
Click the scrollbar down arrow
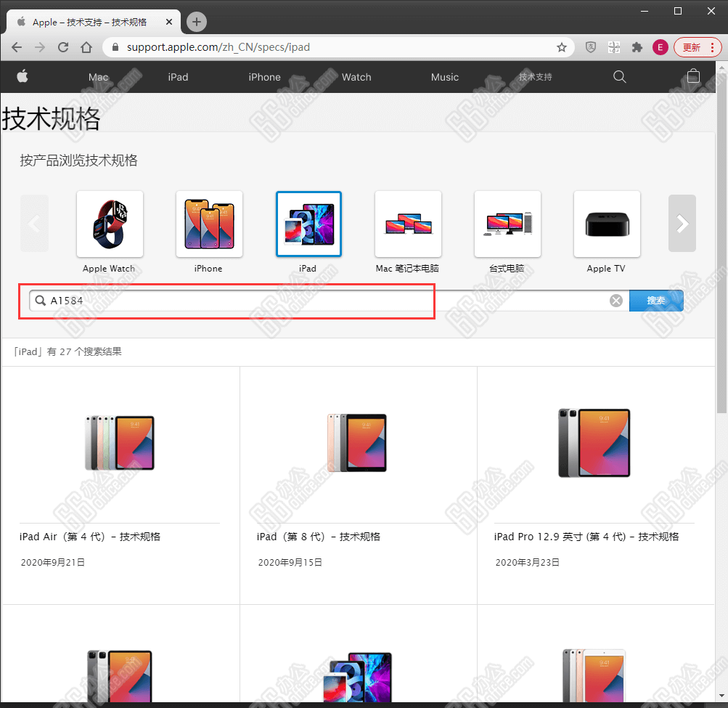click(x=721, y=696)
